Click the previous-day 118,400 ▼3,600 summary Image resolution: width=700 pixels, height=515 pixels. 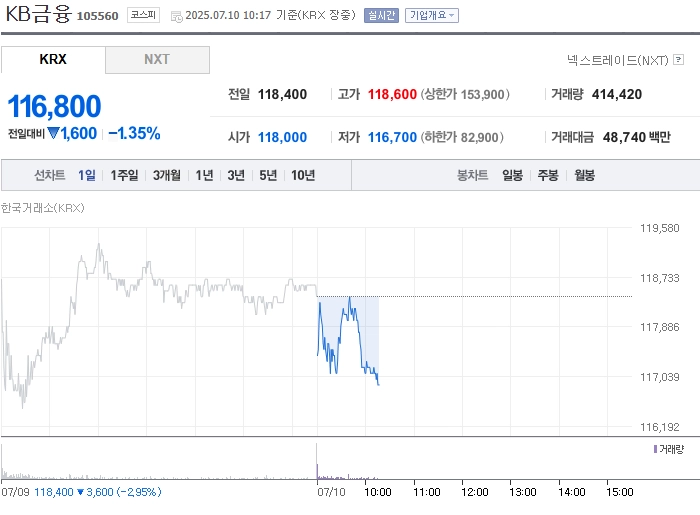(x=98, y=492)
